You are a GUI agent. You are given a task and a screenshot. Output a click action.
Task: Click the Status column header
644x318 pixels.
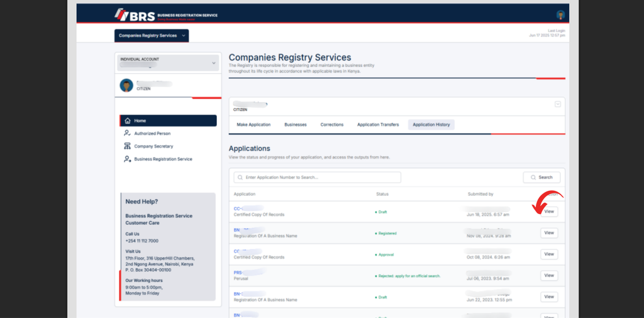382,194
